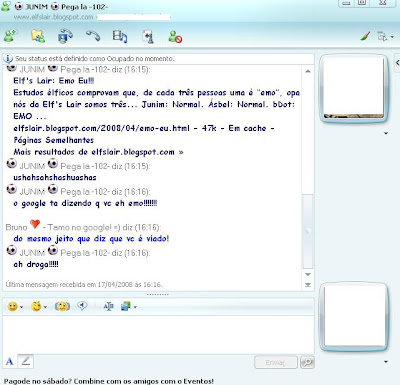
Task: Click 'o google ta dizendo q vc eh emo' message
Action: (85, 203)
